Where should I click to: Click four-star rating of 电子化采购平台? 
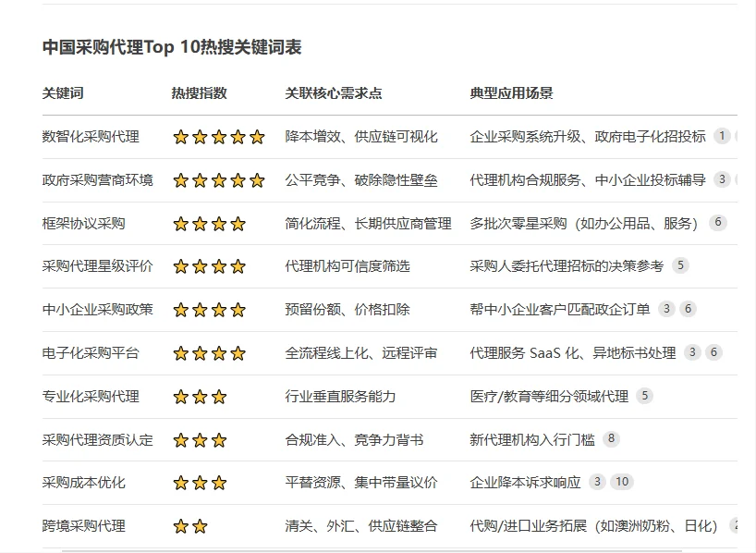tap(209, 353)
